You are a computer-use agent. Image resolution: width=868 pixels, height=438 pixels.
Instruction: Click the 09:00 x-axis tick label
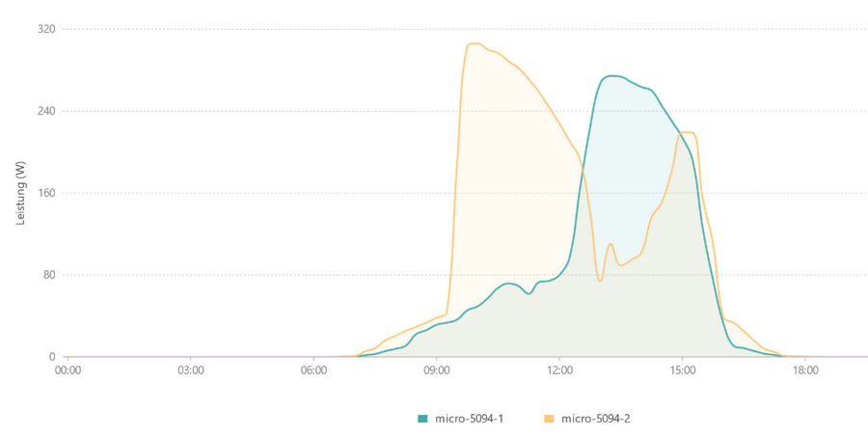pyautogui.click(x=436, y=370)
